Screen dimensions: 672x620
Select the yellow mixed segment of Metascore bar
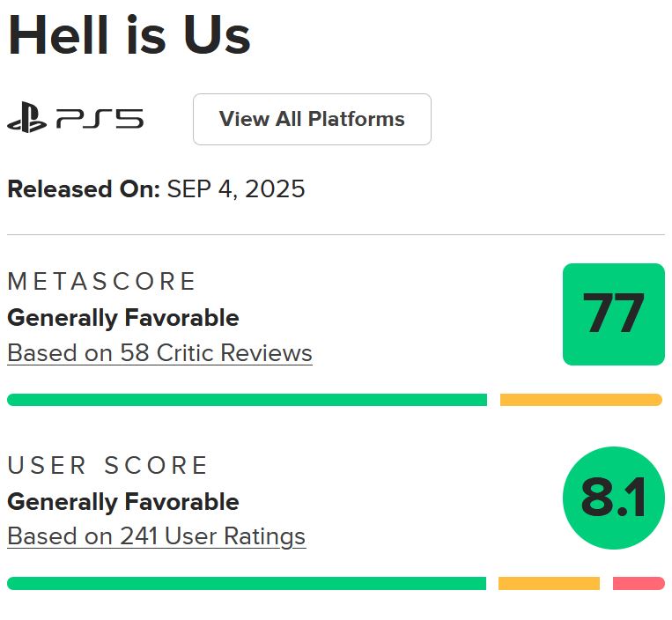tap(580, 400)
